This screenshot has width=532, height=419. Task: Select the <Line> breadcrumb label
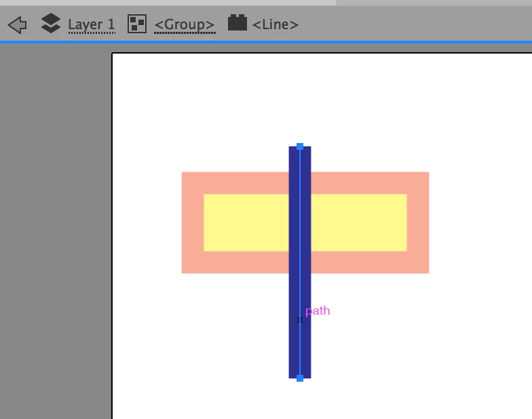275,24
